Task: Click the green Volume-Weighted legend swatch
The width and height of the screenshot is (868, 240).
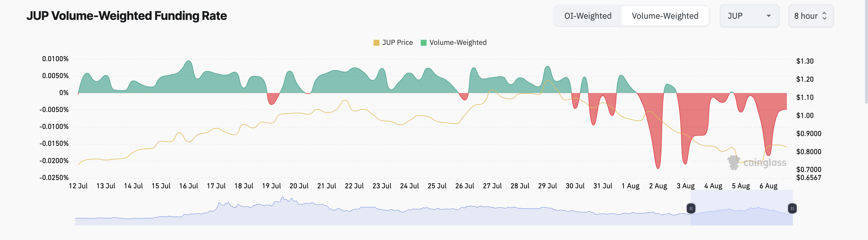Action: pyautogui.click(x=424, y=43)
